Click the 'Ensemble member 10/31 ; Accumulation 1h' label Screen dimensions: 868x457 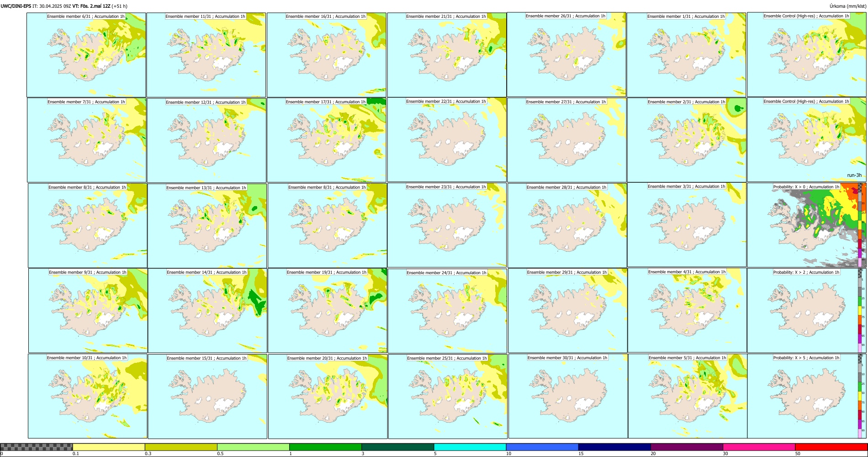coord(87,358)
